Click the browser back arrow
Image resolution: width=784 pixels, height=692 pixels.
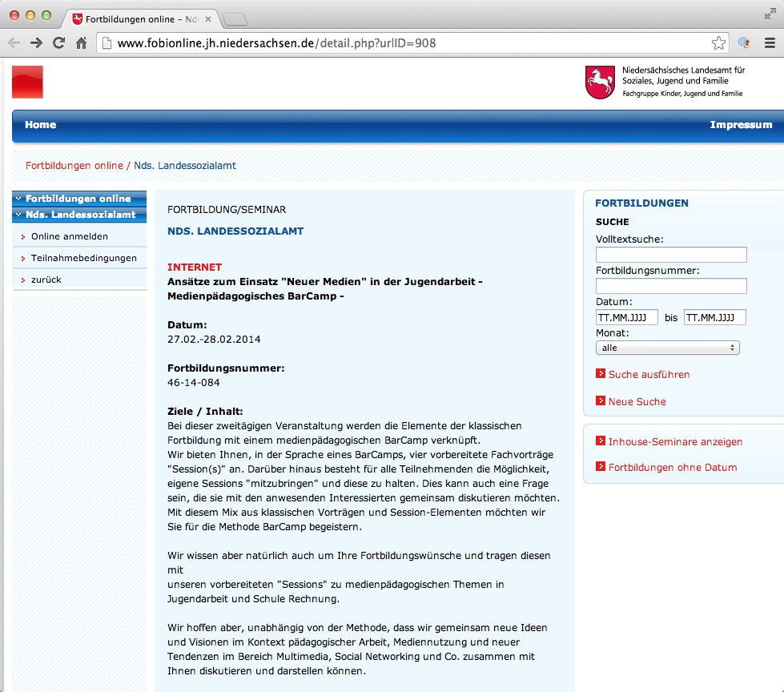tap(14, 43)
